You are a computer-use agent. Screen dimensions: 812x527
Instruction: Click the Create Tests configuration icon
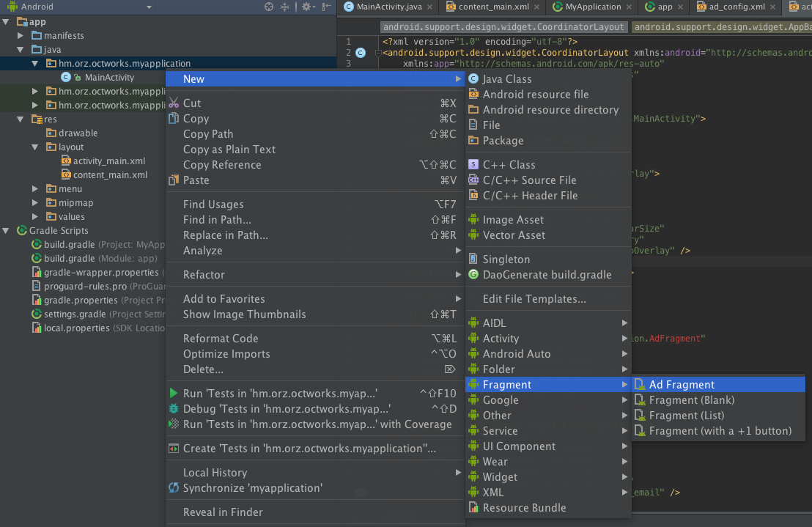[174, 449]
